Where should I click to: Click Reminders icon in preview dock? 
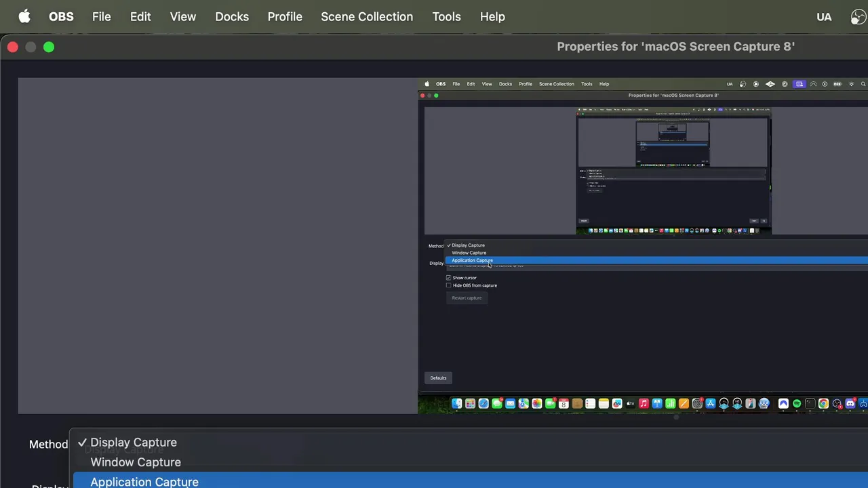[x=591, y=403]
